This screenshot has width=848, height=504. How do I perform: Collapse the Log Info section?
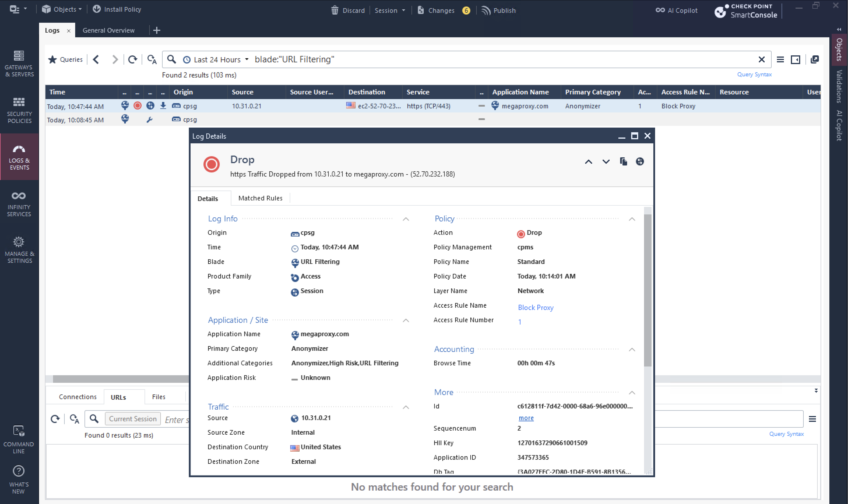[405, 219]
